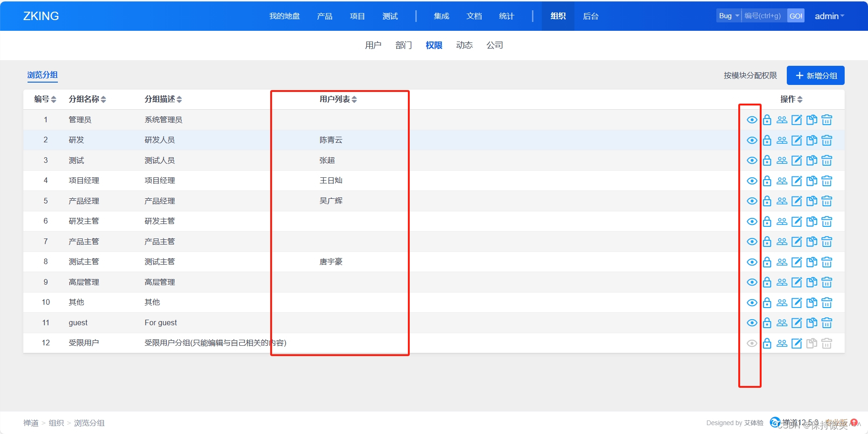Open permissions lock icon for 管理员 row
Viewport: 868px width, 434px height.
click(767, 120)
